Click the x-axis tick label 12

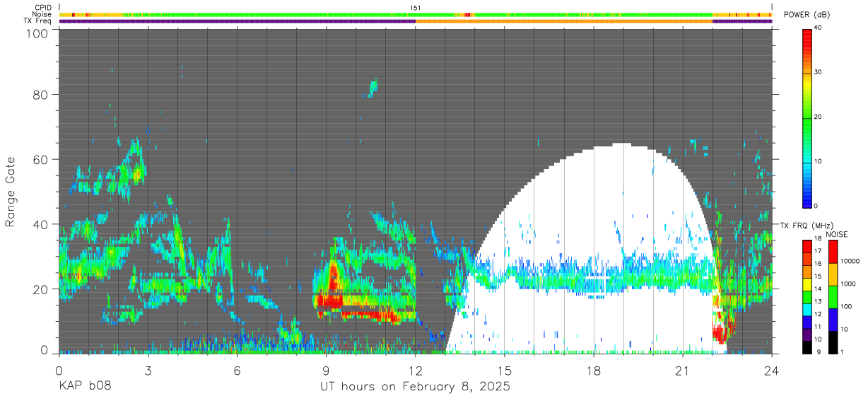[x=416, y=371]
